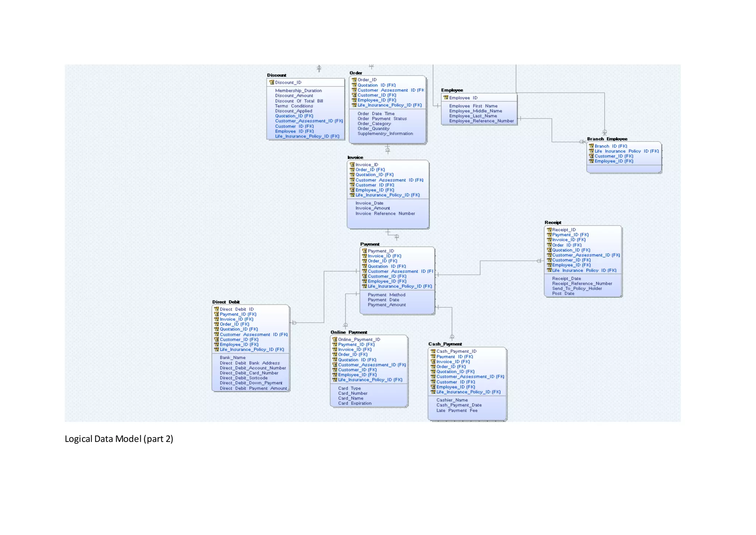Select the Direct_Debit_Sortcode attribute
Screen dimensions: 756x535
pos(244,378)
